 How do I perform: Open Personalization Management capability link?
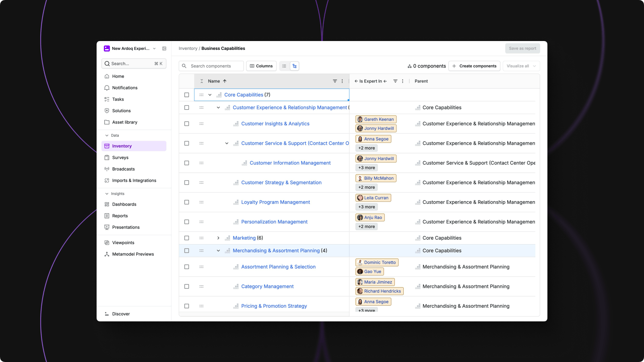[274, 222]
